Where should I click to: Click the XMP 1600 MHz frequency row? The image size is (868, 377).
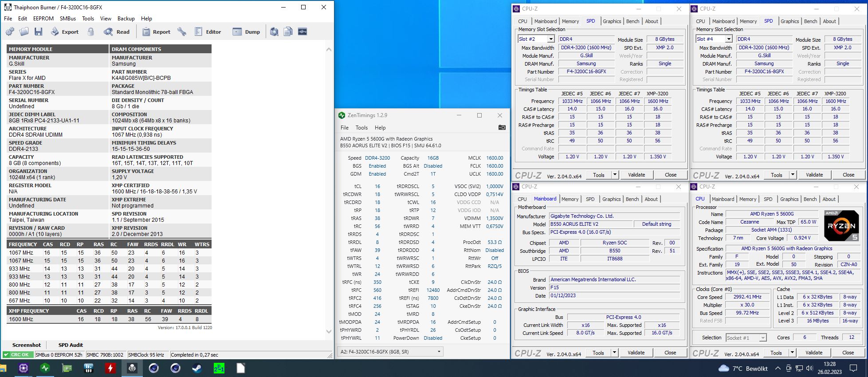(109, 319)
